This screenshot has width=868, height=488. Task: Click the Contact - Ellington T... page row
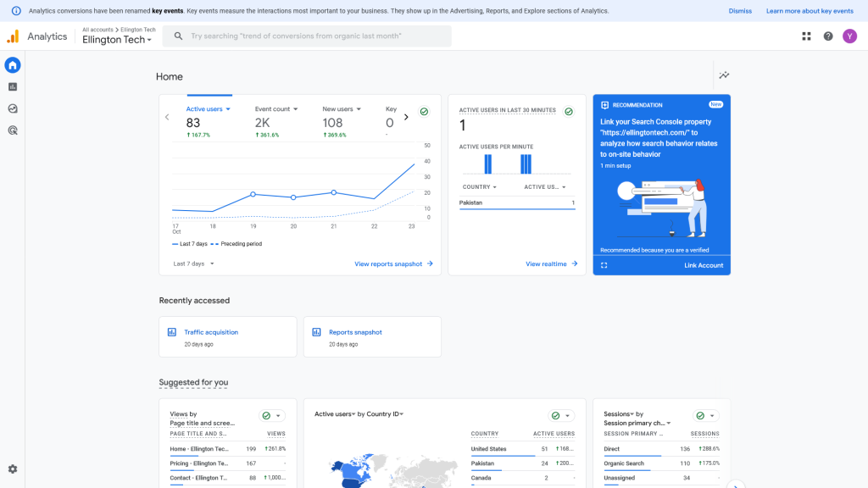(x=227, y=478)
